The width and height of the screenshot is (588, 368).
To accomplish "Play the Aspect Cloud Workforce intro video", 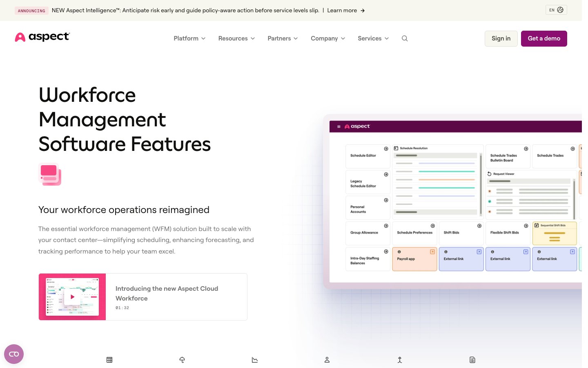I will pyautogui.click(x=72, y=297).
